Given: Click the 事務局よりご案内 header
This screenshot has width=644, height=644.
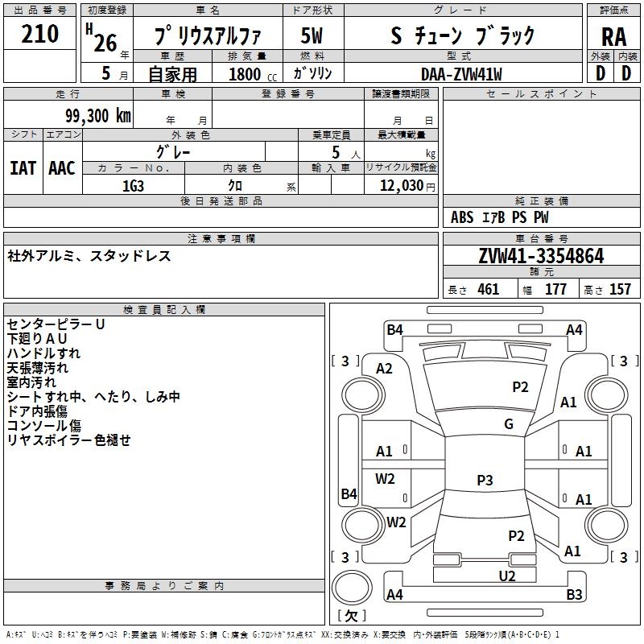Looking at the screenshot, I should tap(164, 586).
